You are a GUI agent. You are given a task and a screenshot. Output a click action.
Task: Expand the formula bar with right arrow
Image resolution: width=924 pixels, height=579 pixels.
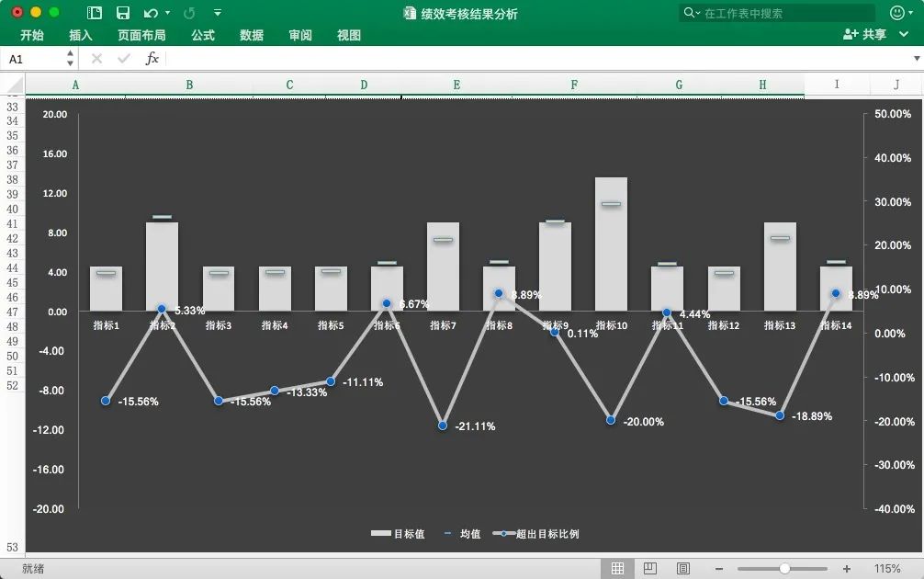pyautogui.click(x=916, y=58)
